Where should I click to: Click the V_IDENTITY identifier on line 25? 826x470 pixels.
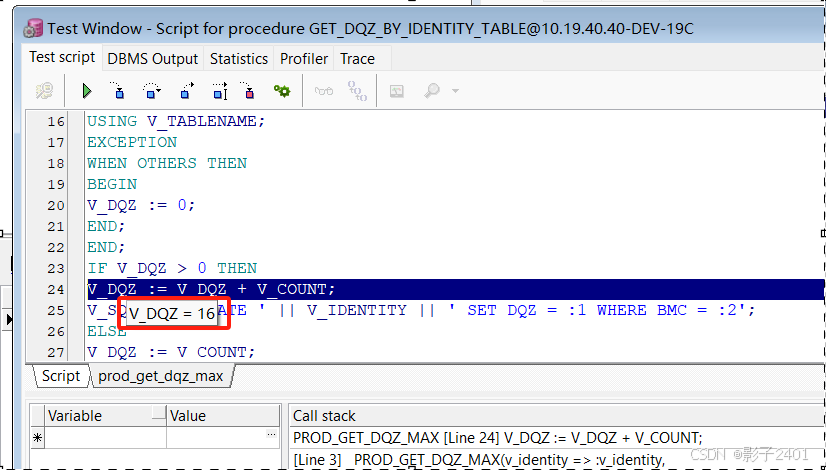point(357,310)
